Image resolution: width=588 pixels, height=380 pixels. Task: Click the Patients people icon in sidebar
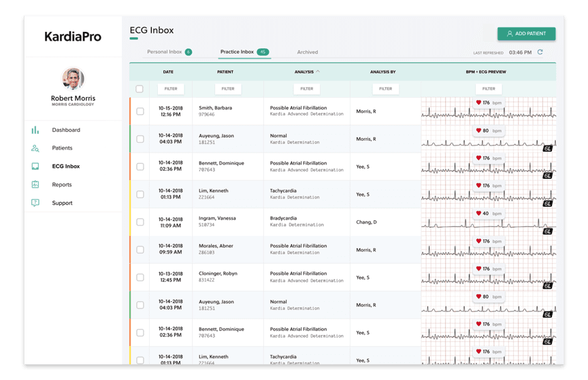[x=35, y=148]
